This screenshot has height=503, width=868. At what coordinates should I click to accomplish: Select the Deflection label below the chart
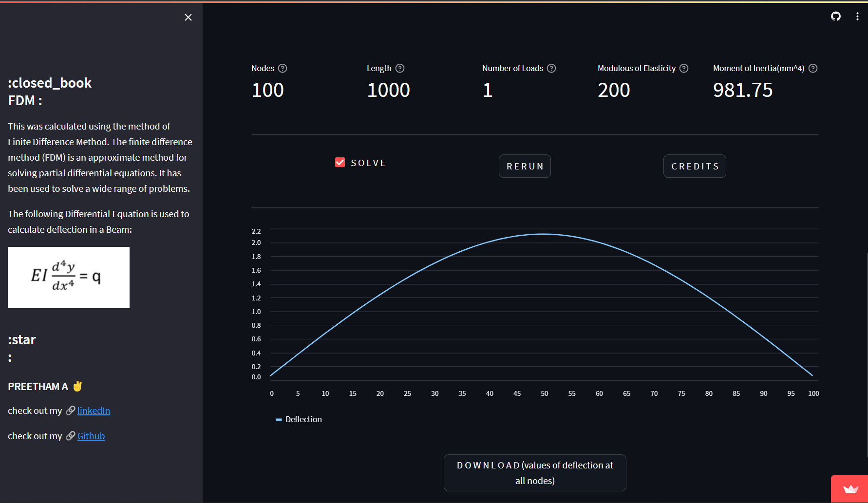point(303,419)
